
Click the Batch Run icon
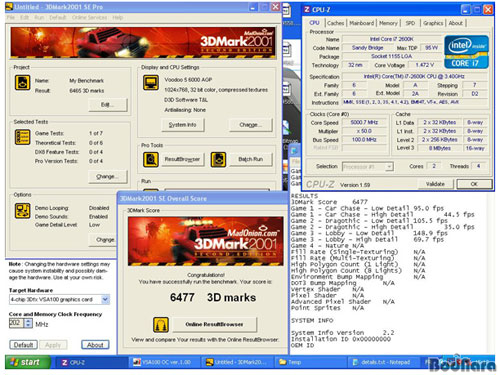point(218,159)
